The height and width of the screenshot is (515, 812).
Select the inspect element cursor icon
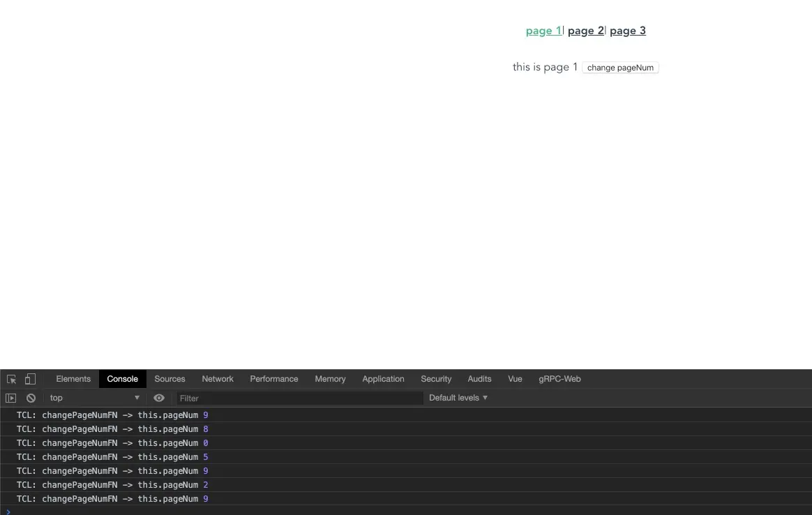(10, 378)
